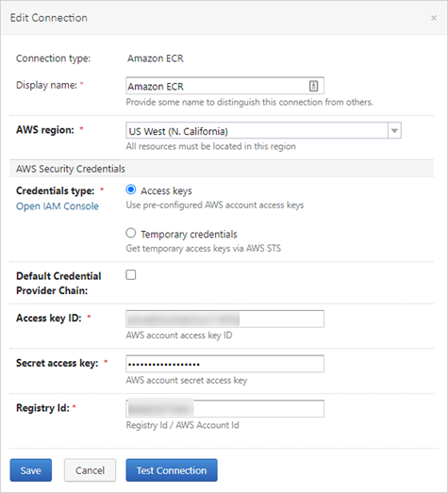Viewport: 448px width, 493px height.
Task: Click 'Registry Id / AWS Account Id' hint text
Action: coord(182,425)
